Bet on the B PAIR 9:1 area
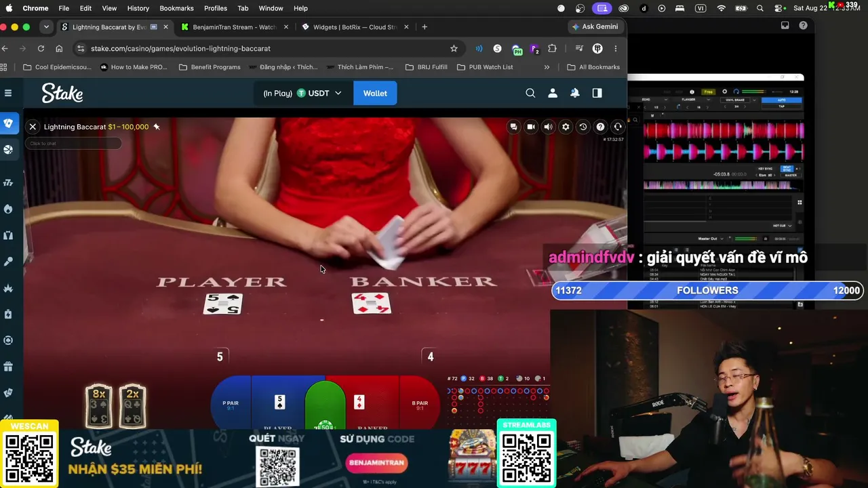Screen dimensions: 868x488 click(x=420, y=404)
